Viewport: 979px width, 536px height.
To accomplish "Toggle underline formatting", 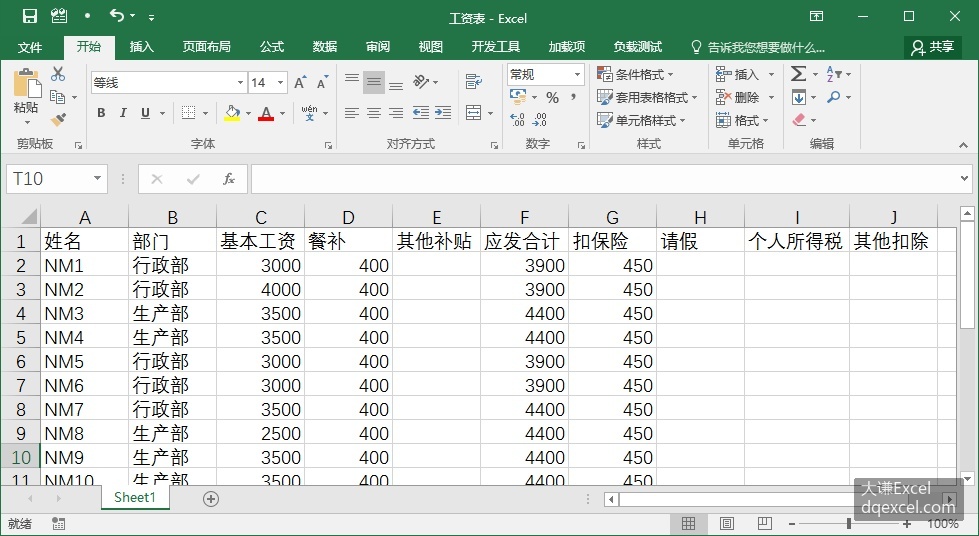I will click(145, 112).
